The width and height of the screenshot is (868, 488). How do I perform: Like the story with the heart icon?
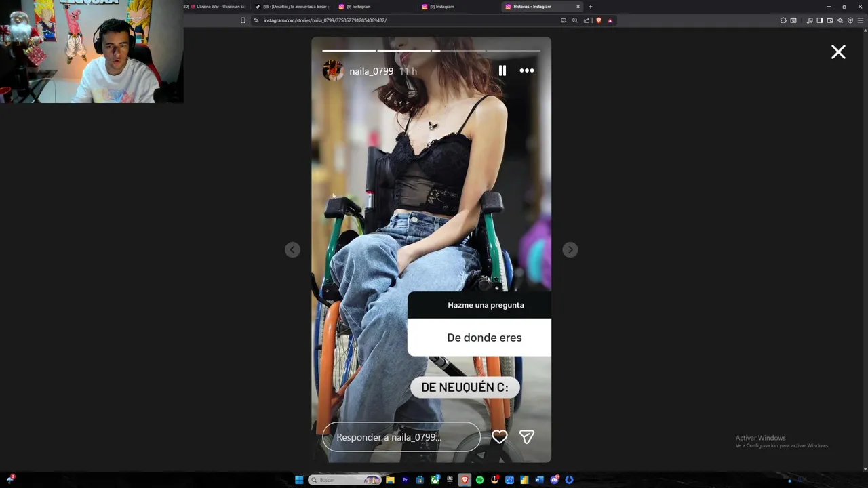pos(500,437)
